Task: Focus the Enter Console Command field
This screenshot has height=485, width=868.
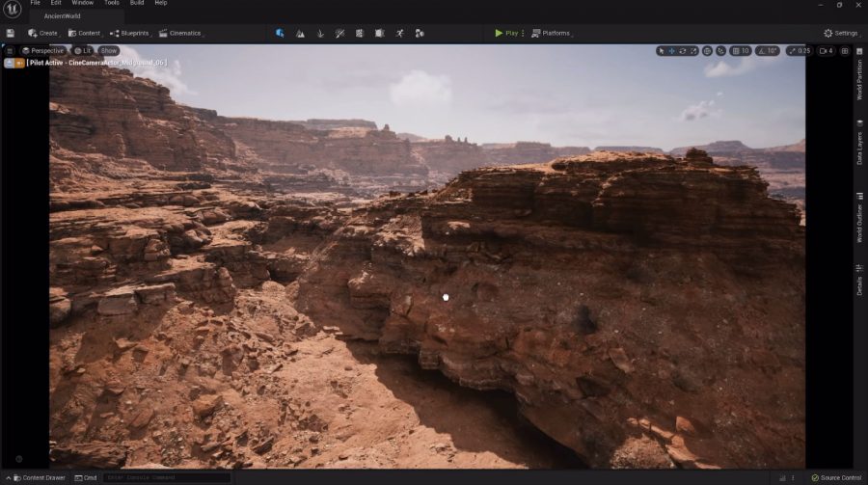Action: tap(166, 477)
